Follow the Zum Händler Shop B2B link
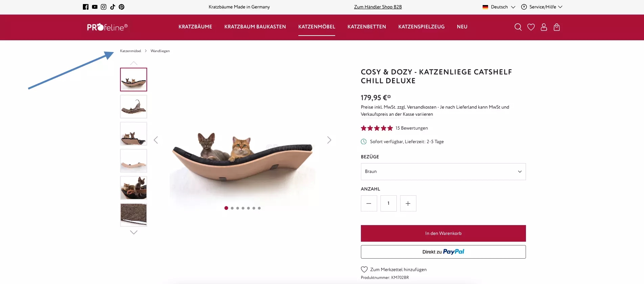Screen dimensions: 644x284 378,7
